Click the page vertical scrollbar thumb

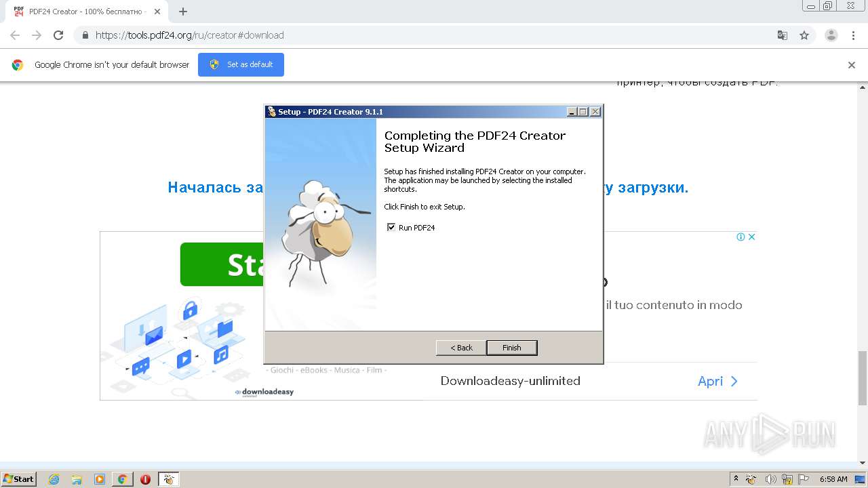click(863, 378)
